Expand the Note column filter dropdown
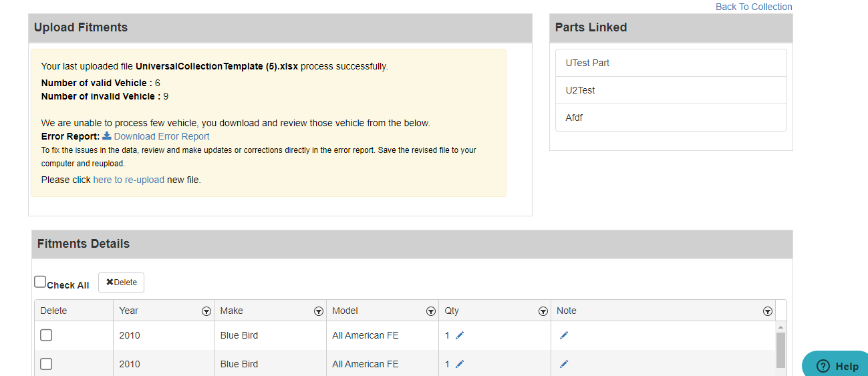The width and height of the screenshot is (868, 376). (767, 311)
